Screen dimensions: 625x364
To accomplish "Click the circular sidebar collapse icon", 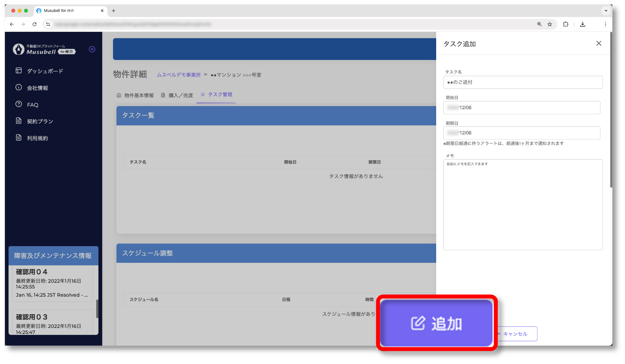I will pos(92,49).
